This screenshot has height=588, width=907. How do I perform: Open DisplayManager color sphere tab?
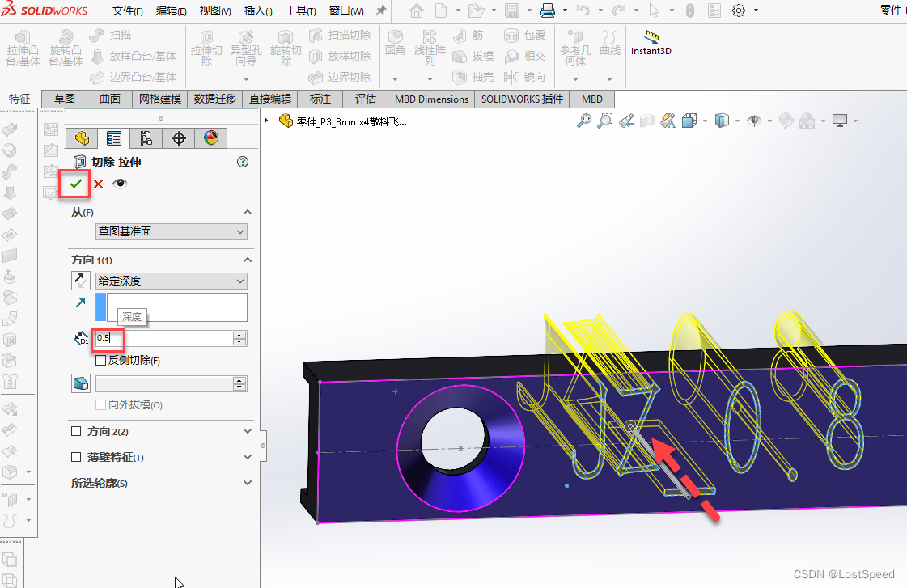[211, 138]
